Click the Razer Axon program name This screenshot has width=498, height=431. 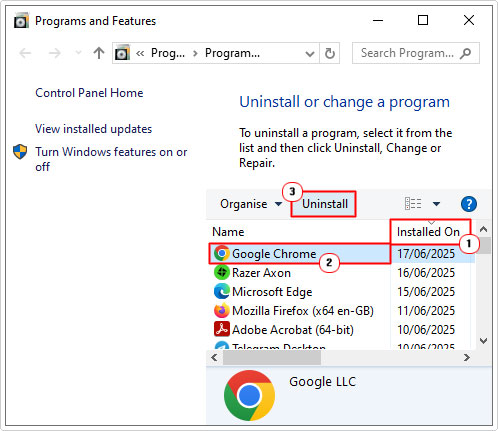pos(261,273)
